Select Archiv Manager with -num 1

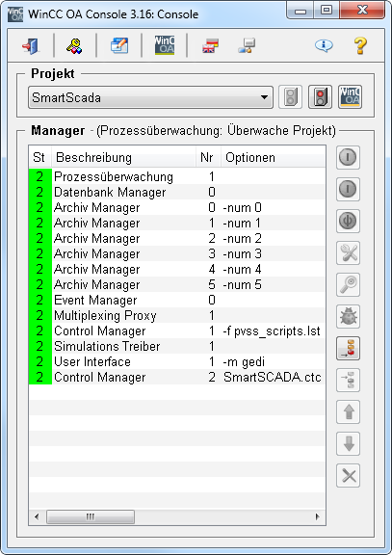(177, 223)
